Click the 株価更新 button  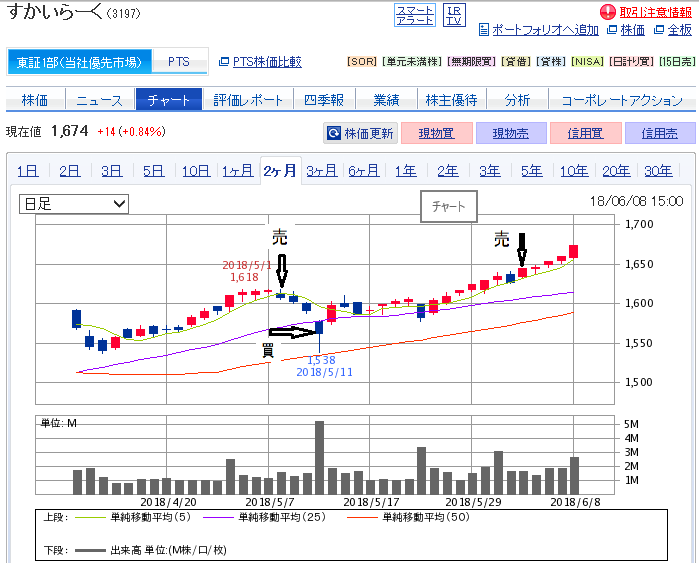360,133
